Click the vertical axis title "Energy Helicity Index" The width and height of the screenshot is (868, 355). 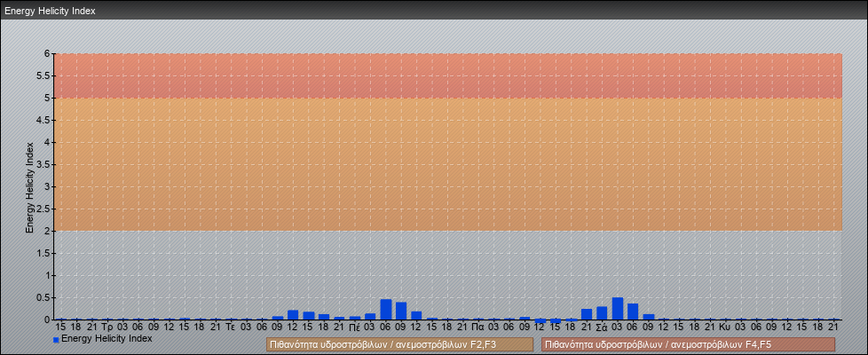tap(30, 188)
